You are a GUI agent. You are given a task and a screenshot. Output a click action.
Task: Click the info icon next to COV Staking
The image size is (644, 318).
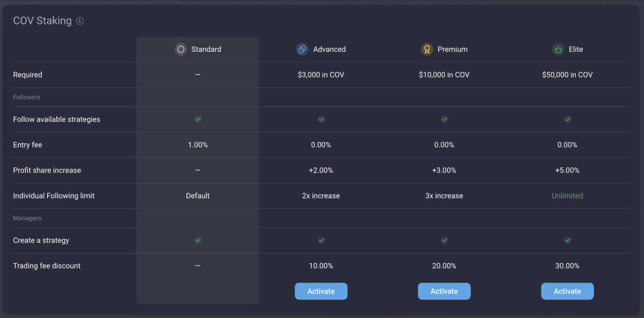80,21
